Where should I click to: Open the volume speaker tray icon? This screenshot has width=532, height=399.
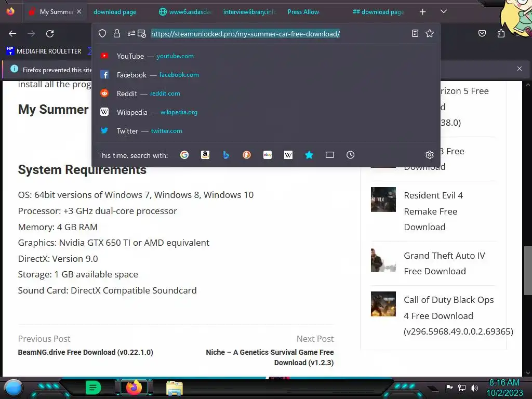click(x=474, y=388)
